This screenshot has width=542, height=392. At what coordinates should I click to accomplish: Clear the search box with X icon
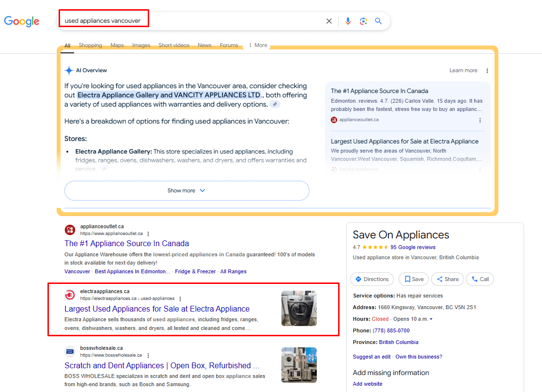[329, 21]
